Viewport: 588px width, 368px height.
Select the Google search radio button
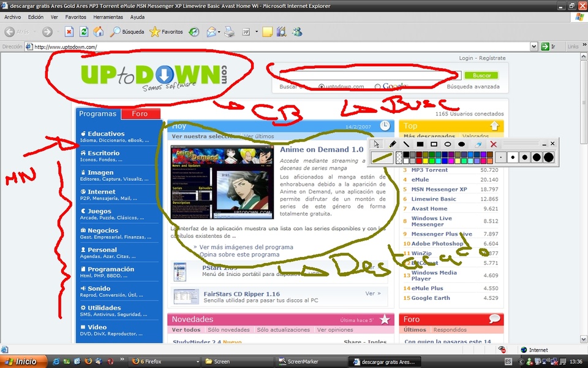(377, 87)
